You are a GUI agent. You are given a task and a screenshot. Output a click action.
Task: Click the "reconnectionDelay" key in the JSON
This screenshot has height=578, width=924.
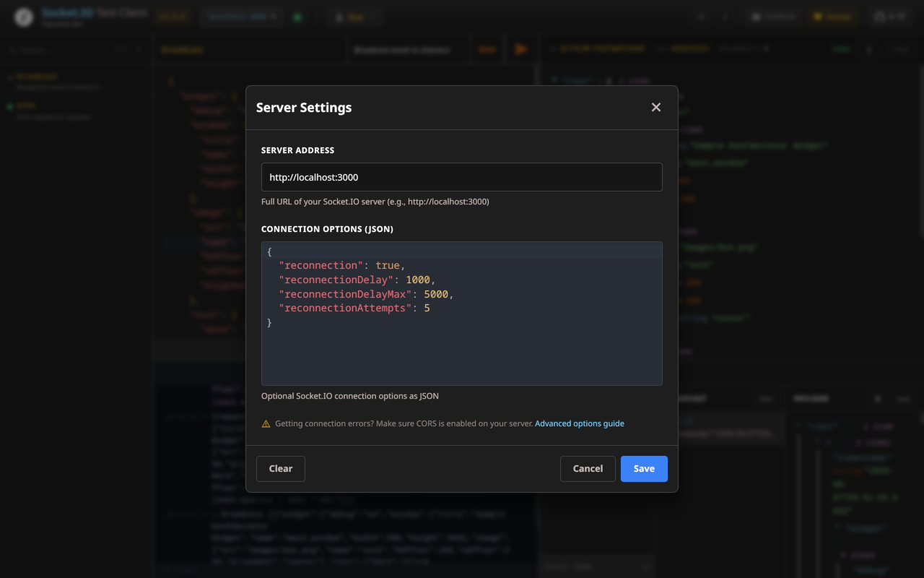[x=336, y=280]
